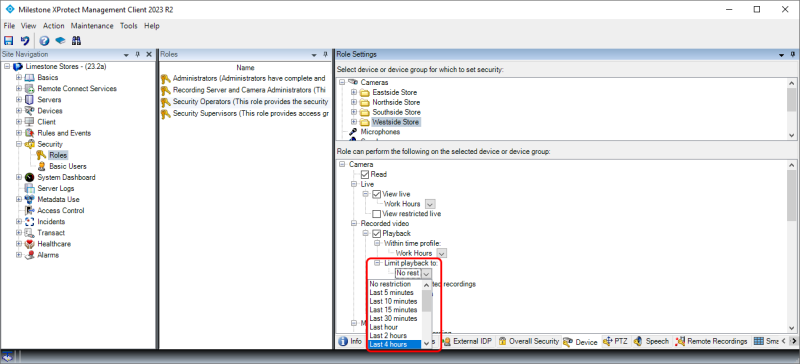Viewport: 800px width, 364px height.
Task: Switch to the Overall Security tab
Action: tap(529, 342)
